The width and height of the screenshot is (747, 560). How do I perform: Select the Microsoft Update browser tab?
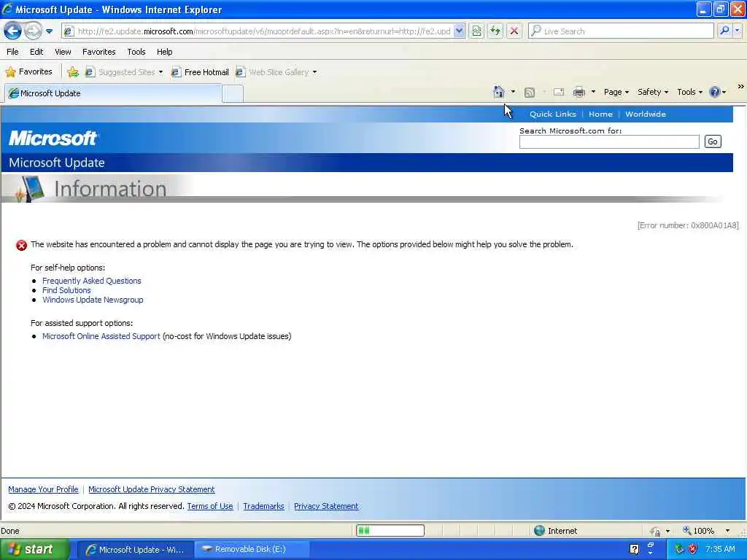(113, 93)
